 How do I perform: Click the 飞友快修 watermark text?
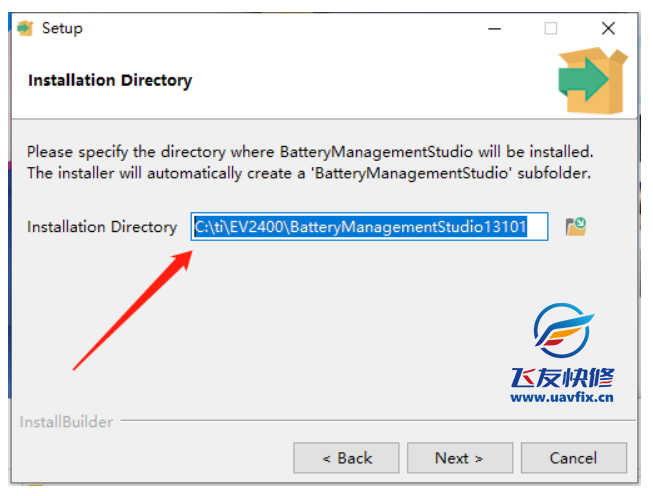[562, 377]
